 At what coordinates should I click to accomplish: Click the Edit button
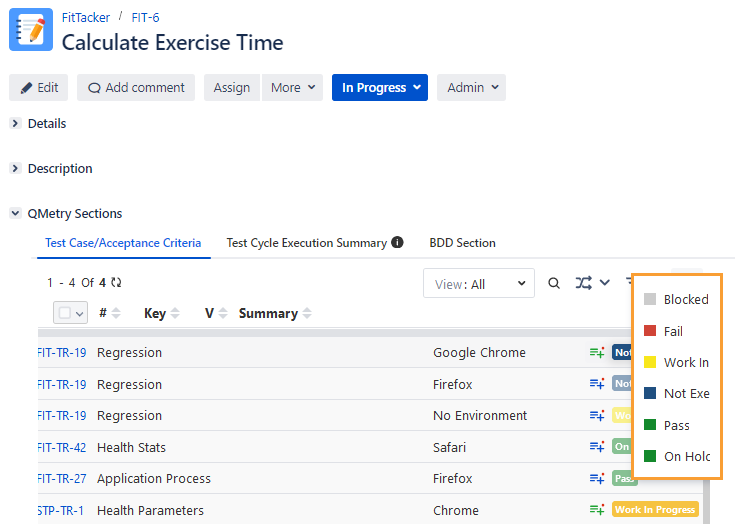38,87
